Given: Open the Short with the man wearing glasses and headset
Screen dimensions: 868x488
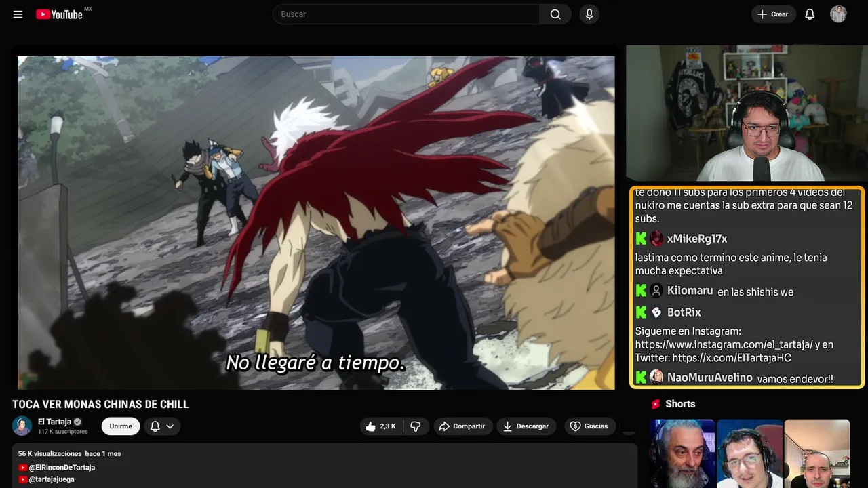Looking at the screenshot, I should (x=749, y=453).
